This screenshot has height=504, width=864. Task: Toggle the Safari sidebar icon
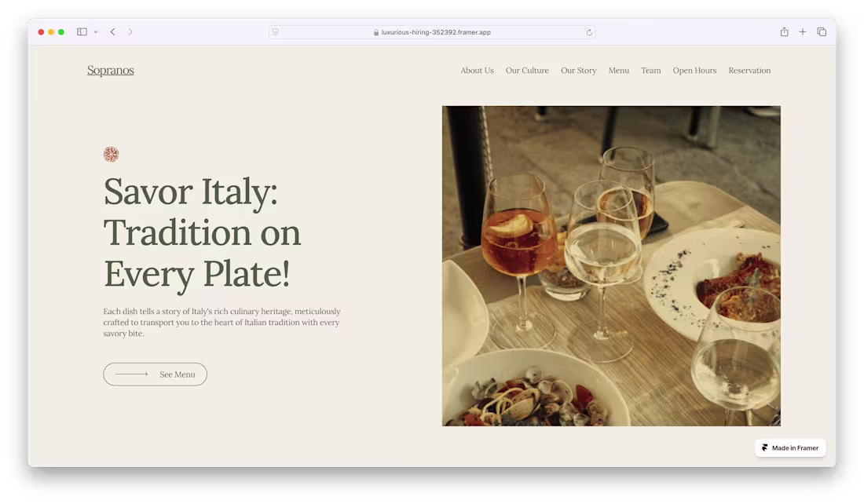(x=81, y=31)
